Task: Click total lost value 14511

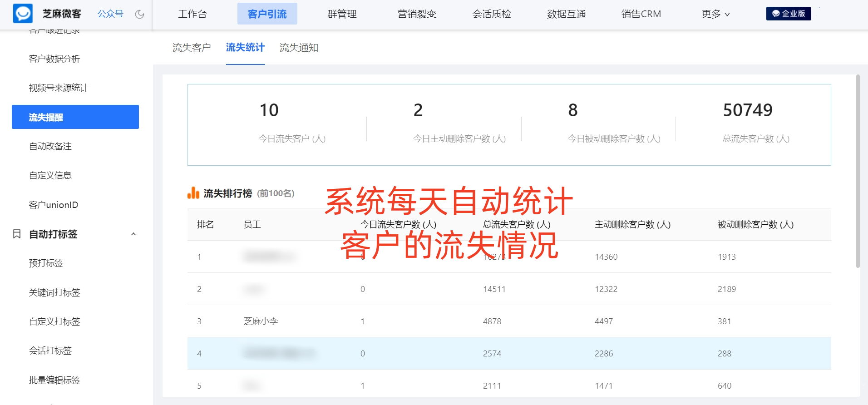Action: pos(494,289)
